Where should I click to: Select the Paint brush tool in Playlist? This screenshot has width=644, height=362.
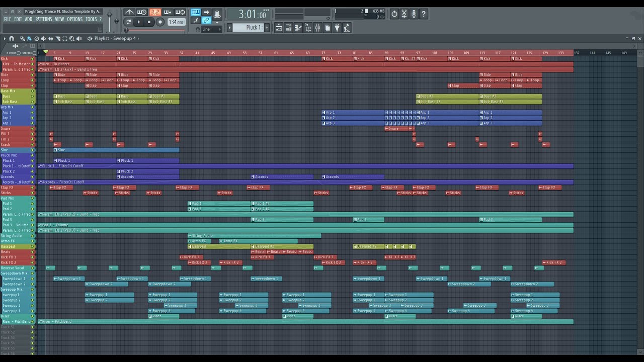tap(30, 38)
